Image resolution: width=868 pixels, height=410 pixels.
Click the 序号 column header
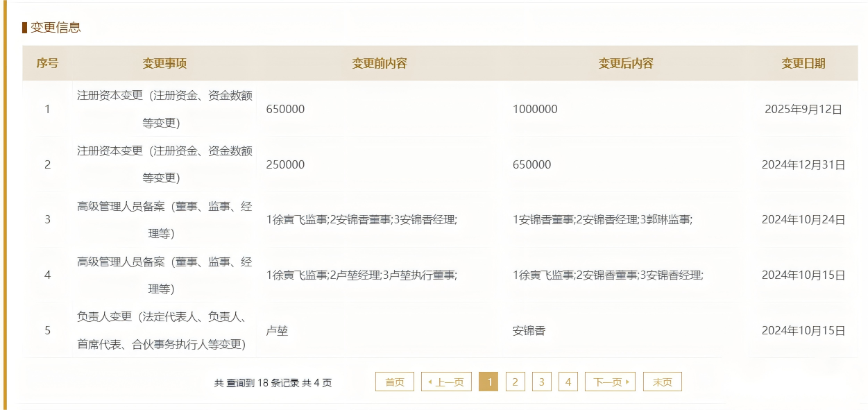47,64
